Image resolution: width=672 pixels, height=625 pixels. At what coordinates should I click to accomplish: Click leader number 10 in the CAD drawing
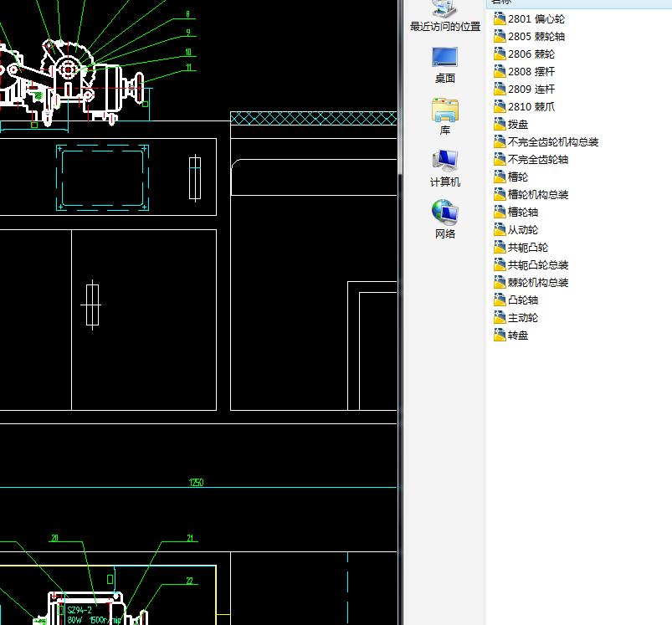click(x=188, y=52)
